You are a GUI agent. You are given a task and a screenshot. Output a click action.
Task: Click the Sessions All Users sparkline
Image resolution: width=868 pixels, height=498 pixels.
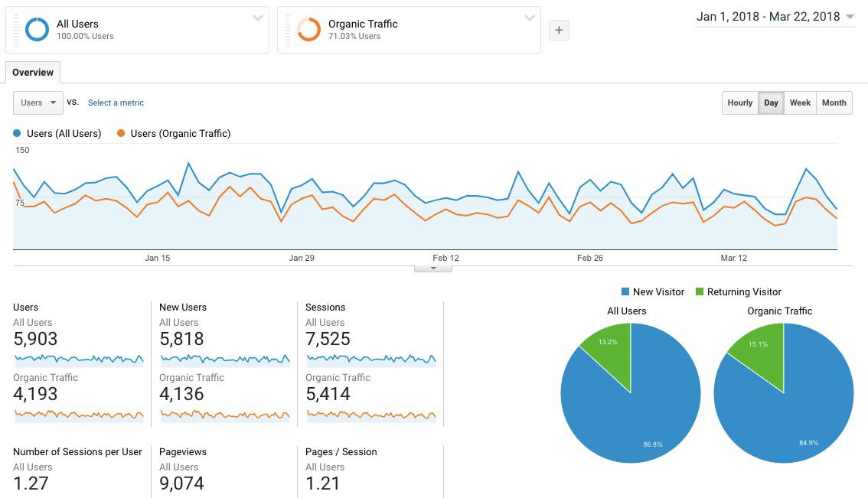370,359
